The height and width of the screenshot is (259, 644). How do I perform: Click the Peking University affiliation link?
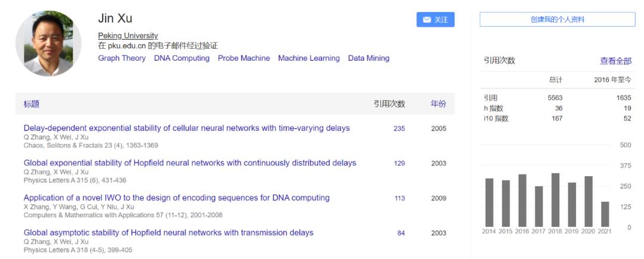128,36
